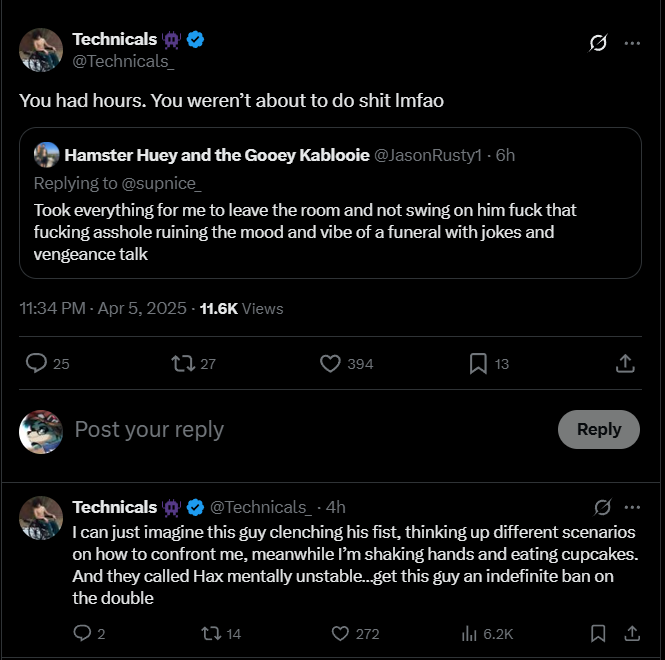Like the main post with 394 likes
This screenshot has width=665, height=660.
[x=330, y=363]
